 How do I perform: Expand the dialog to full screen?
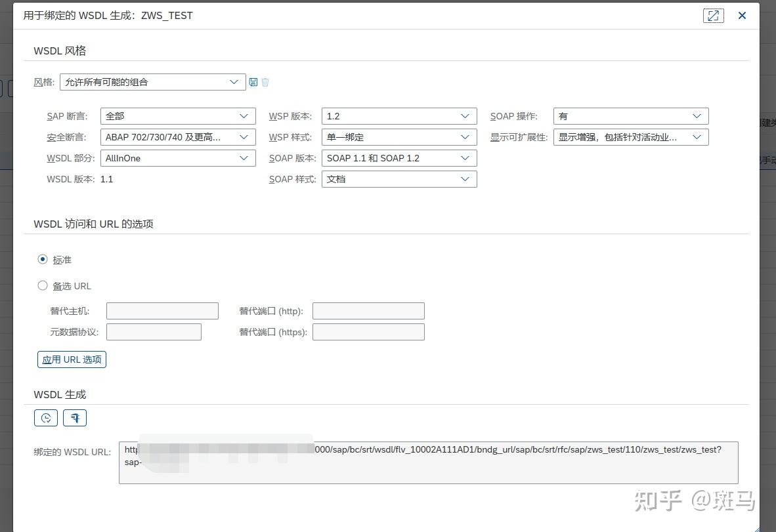(x=714, y=15)
